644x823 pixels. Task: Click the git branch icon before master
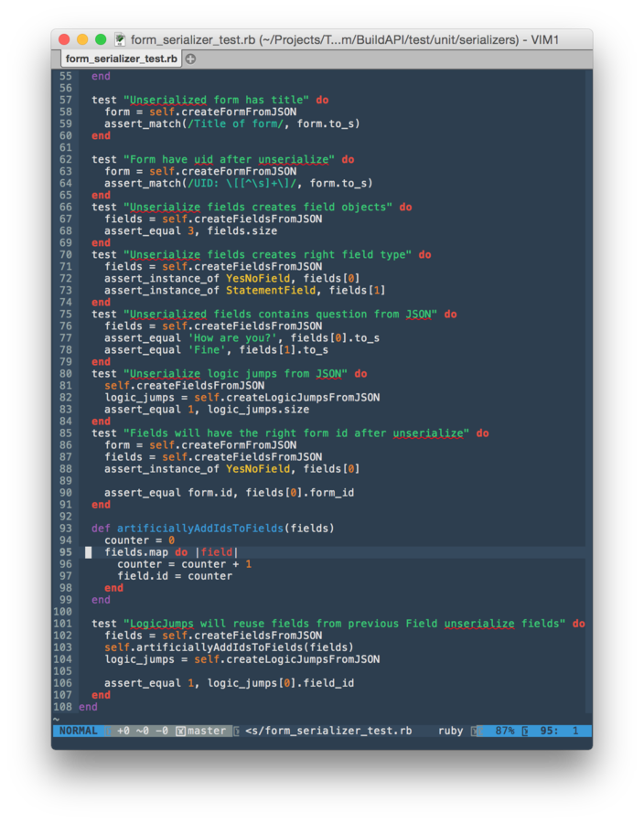pos(180,731)
